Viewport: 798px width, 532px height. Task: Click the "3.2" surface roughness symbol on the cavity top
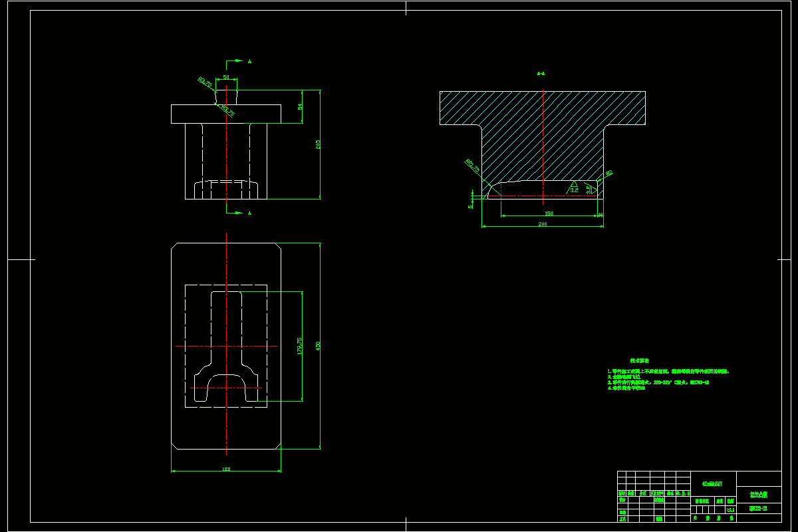point(574,188)
